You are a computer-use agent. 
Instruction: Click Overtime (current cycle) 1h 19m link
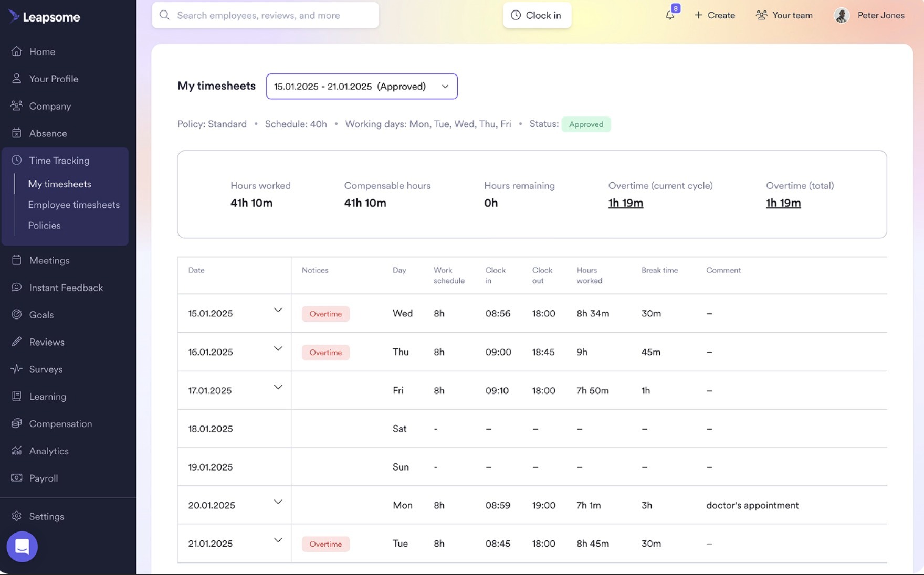click(x=625, y=203)
